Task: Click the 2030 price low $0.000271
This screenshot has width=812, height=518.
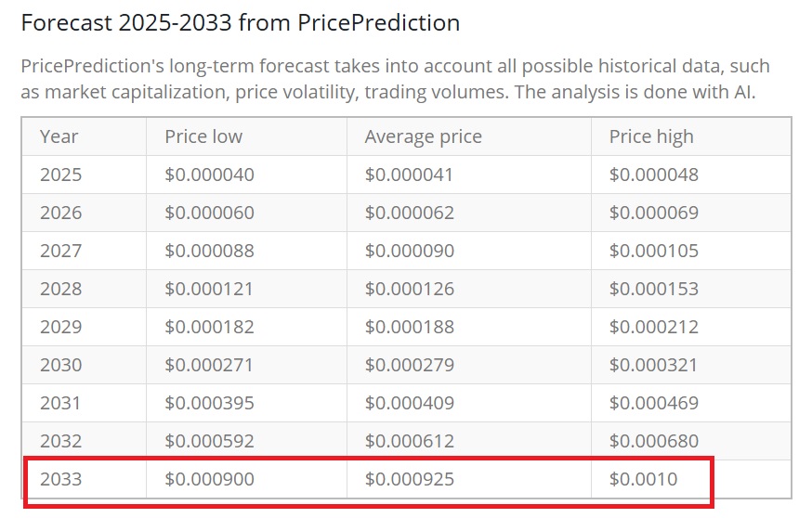Action: (209, 365)
